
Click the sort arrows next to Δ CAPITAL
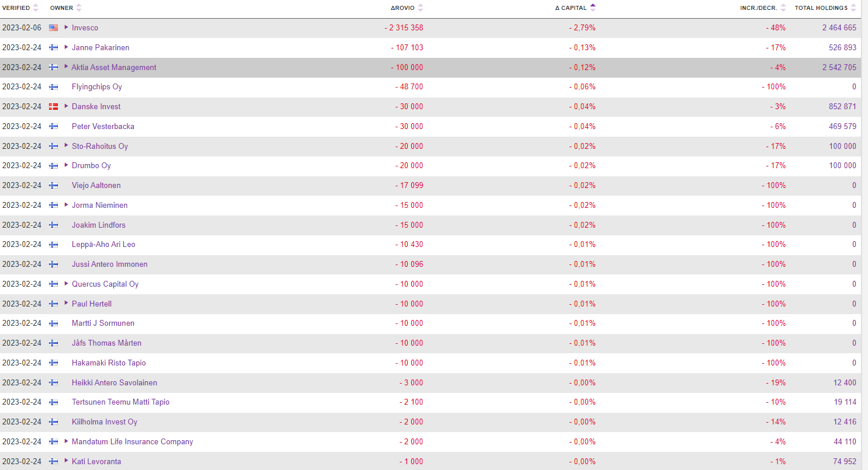593,8
